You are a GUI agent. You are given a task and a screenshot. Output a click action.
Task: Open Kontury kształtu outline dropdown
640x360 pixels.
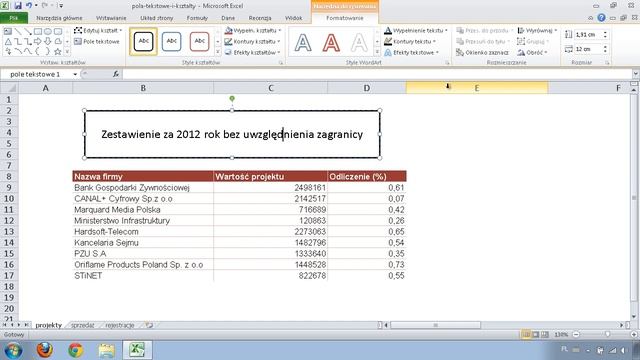point(253,42)
